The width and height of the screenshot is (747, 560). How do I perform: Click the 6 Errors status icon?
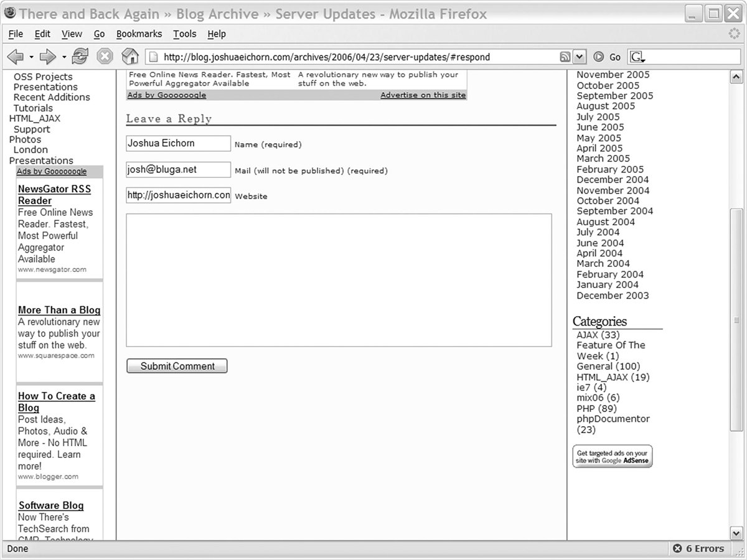(677, 549)
